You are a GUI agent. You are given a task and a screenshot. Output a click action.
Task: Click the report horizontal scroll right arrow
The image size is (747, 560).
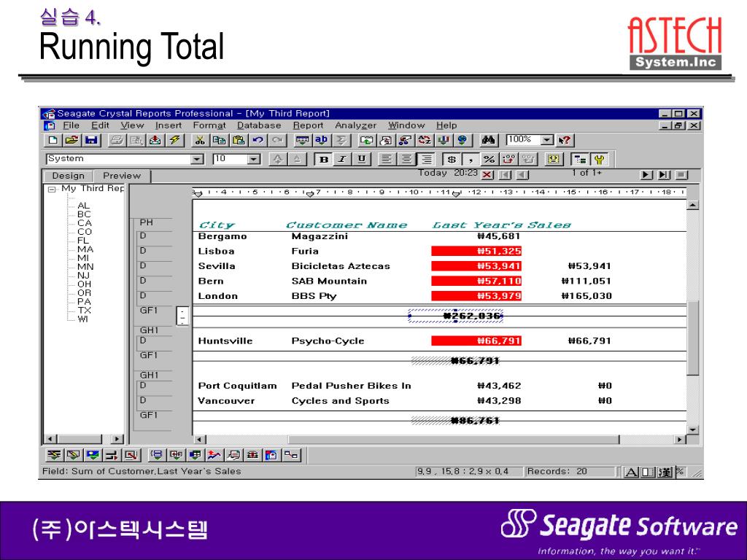tap(680, 439)
